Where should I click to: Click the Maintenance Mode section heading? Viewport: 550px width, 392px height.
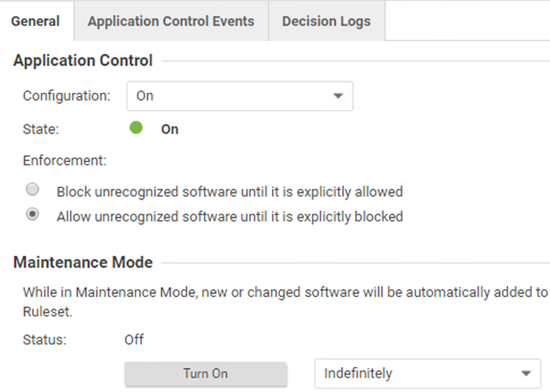coord(82,263)
